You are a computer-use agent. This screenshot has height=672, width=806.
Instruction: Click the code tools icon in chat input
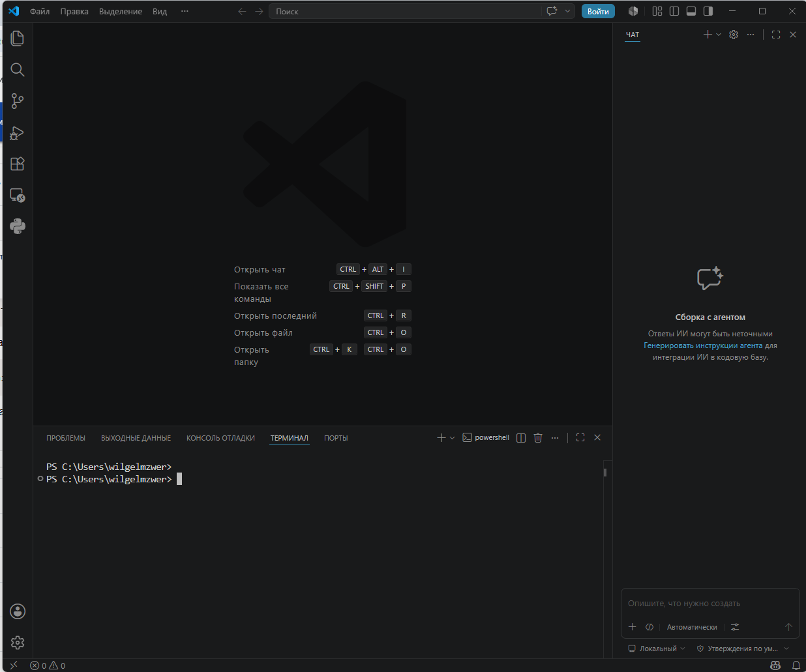coord(649,627)
